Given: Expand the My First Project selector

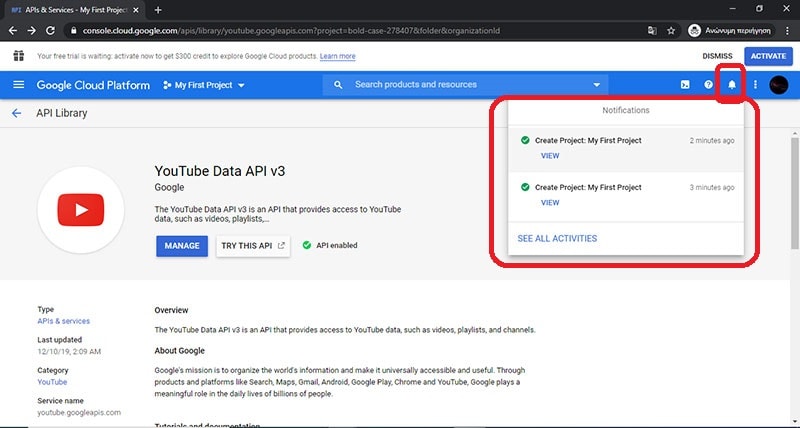Looking at the screenshot, I should [203, 85].
